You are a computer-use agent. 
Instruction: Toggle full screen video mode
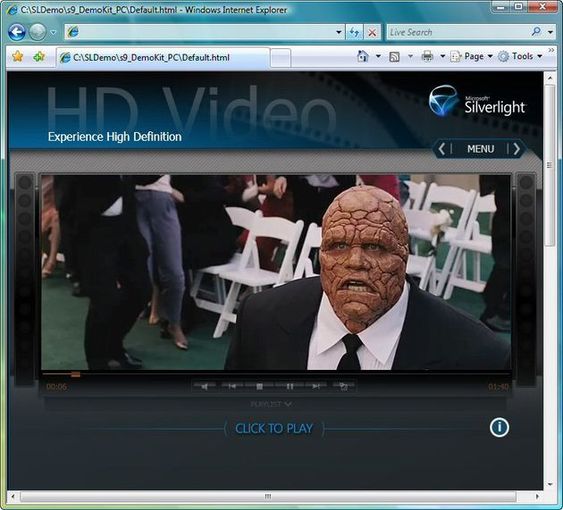pyautogui.click(x=344, y=386)
